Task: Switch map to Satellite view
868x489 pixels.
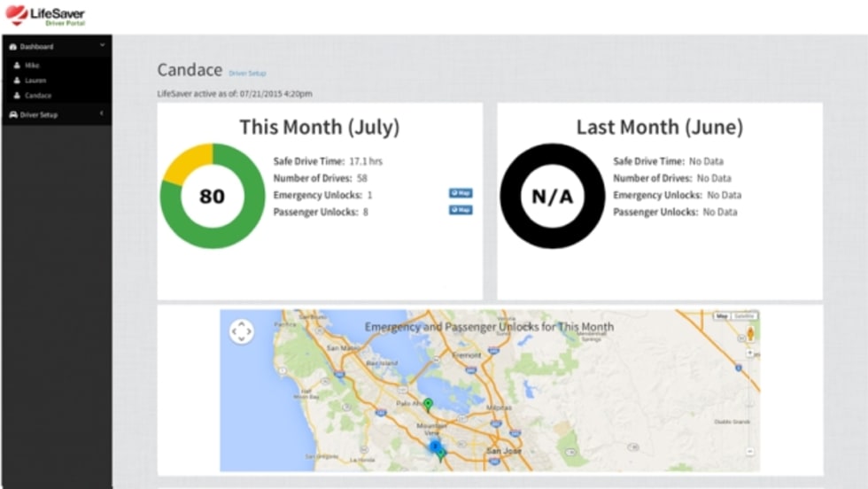Action: [x=745, y=316]
